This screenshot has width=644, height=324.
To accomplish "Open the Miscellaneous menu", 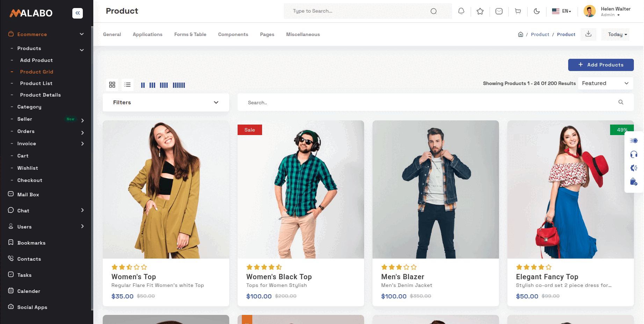I will pyautogui.click(x=303, y=34).
